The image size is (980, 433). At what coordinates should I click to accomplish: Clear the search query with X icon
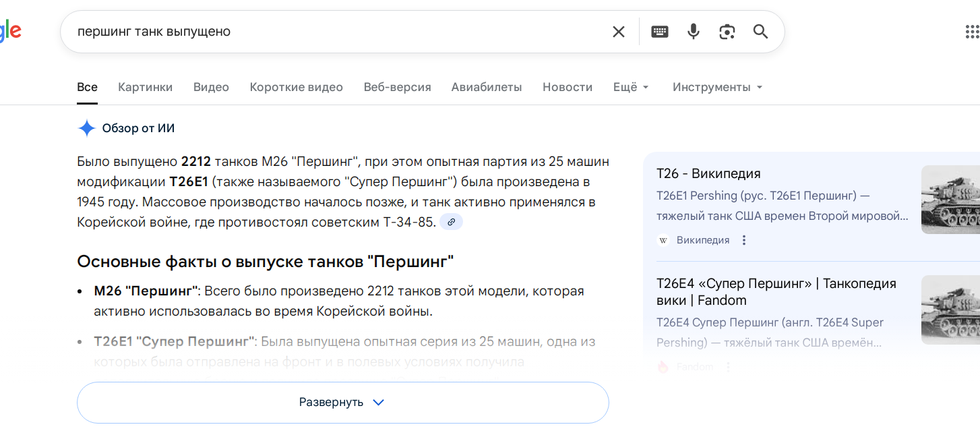618,32
